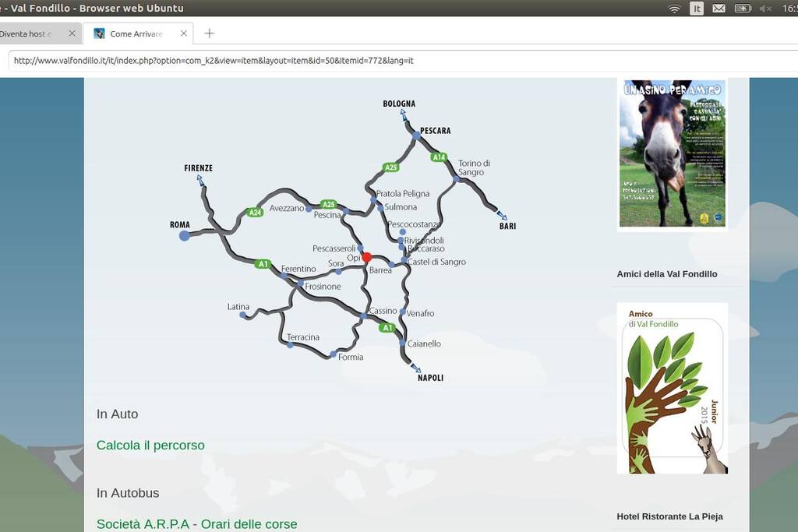This screenshot has width=798, height=532.
Task: Click the In Auto heading
Action: (118, 414)
